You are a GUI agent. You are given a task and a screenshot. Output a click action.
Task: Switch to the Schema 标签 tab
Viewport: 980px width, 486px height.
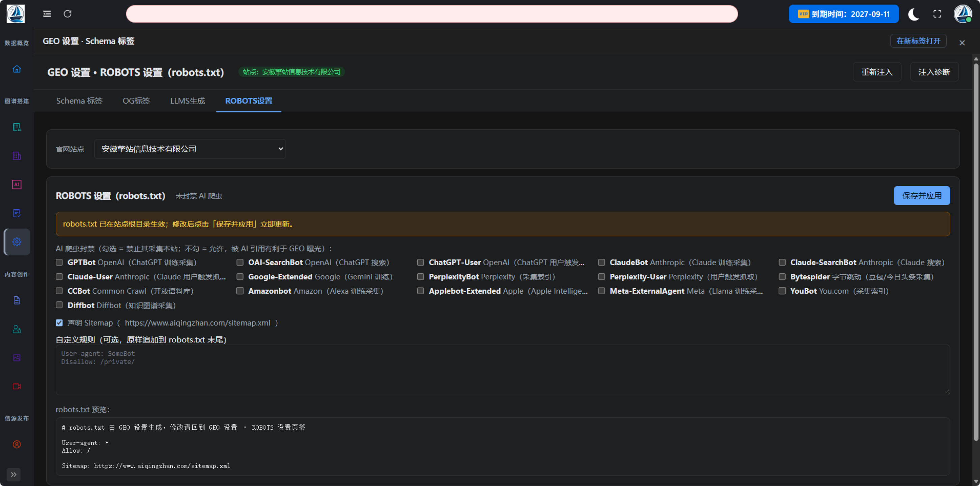tap(79, 101)
